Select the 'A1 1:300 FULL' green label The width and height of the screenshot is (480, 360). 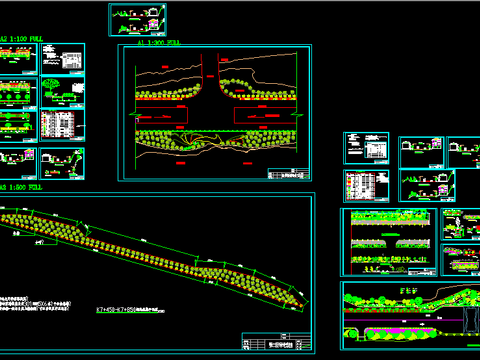(x=159, y=43)
